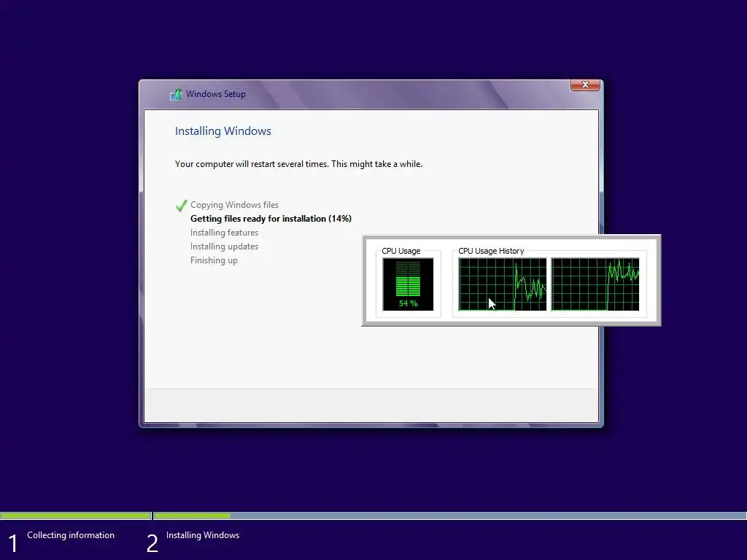Image resolution: width=747 pixels, height=560 pixels.
Task: Select the Finishing up step
Action: click(214, 260)
